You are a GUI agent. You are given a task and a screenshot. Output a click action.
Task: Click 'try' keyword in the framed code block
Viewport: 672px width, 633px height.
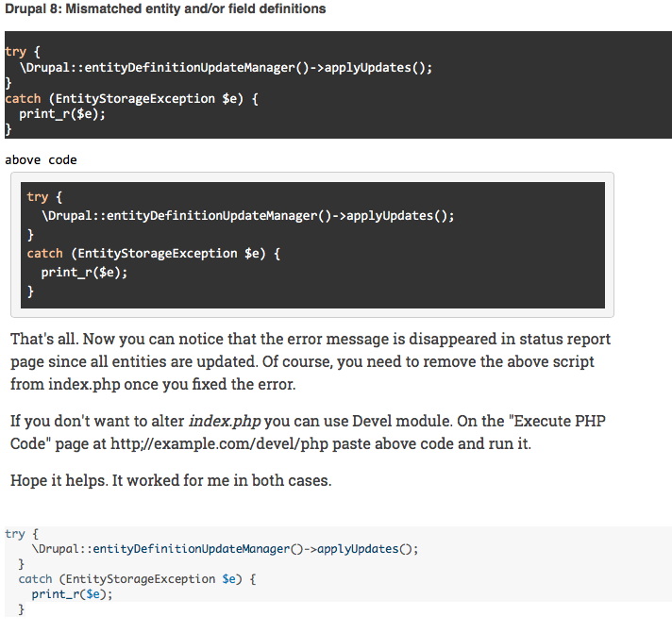click(38, 197)
